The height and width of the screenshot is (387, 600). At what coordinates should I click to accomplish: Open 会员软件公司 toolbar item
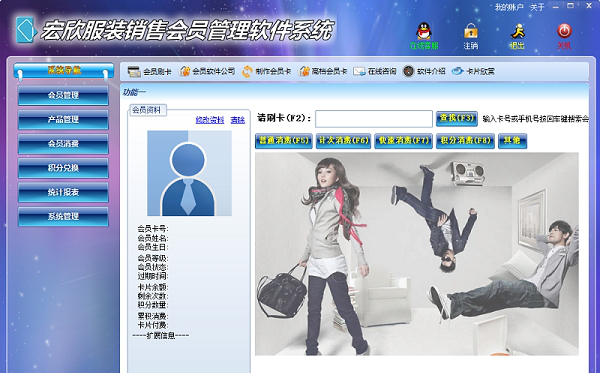pos(207,71)
